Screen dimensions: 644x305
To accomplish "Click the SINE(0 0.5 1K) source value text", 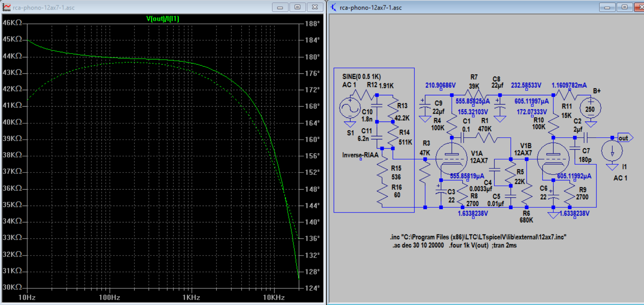I will (362, 77).
